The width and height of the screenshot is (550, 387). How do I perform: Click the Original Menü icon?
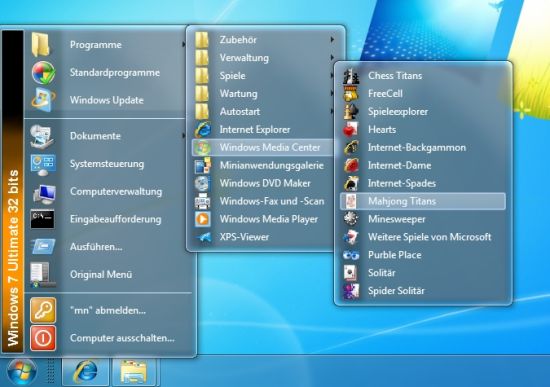tap(42, 274)
